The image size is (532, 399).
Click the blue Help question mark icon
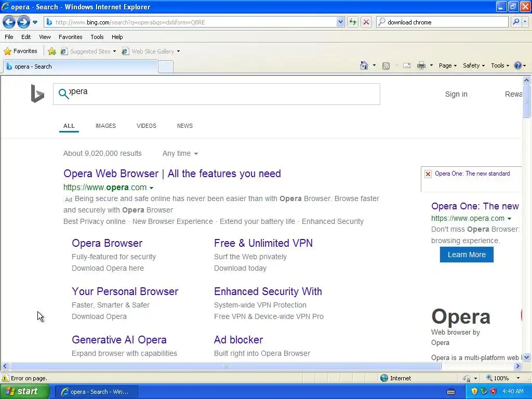click(x=518, y=65)
